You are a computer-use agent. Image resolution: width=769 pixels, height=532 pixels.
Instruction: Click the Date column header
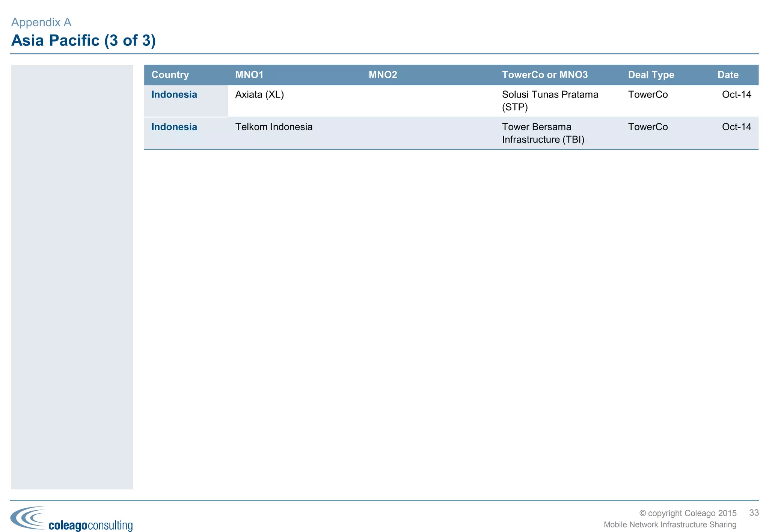[x=728, y=75]
